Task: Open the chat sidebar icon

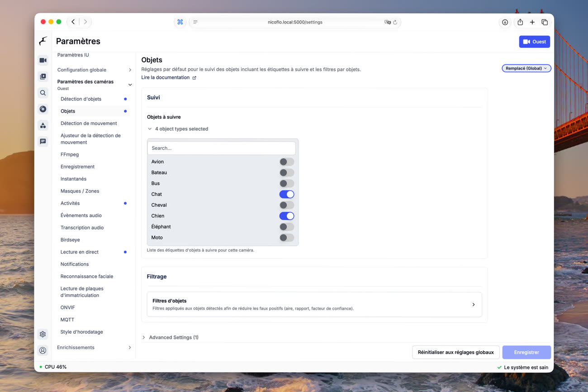Action: click(43, 142)
